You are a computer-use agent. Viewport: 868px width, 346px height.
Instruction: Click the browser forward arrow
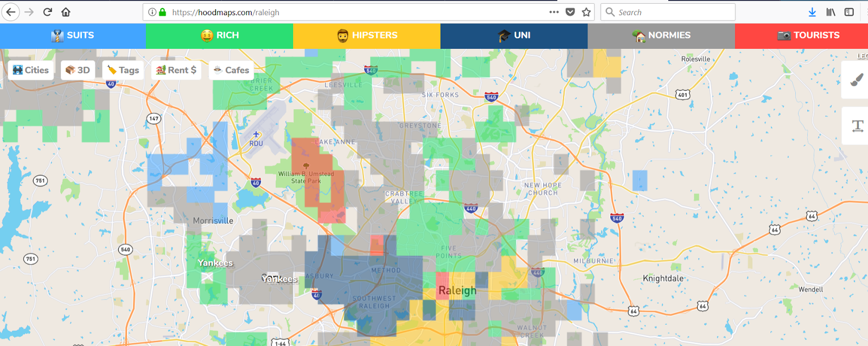click(x=29, y=12)
